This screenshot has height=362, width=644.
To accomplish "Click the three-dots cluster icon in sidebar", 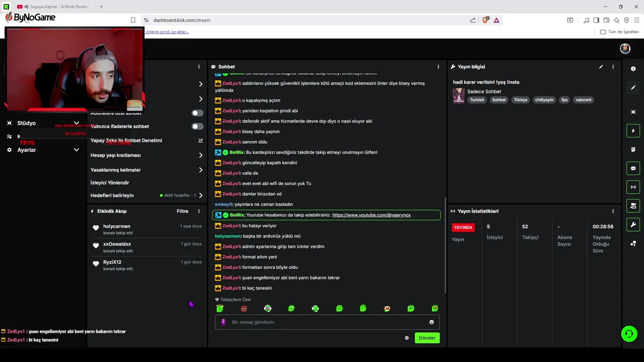I will (x=633, y=243).
